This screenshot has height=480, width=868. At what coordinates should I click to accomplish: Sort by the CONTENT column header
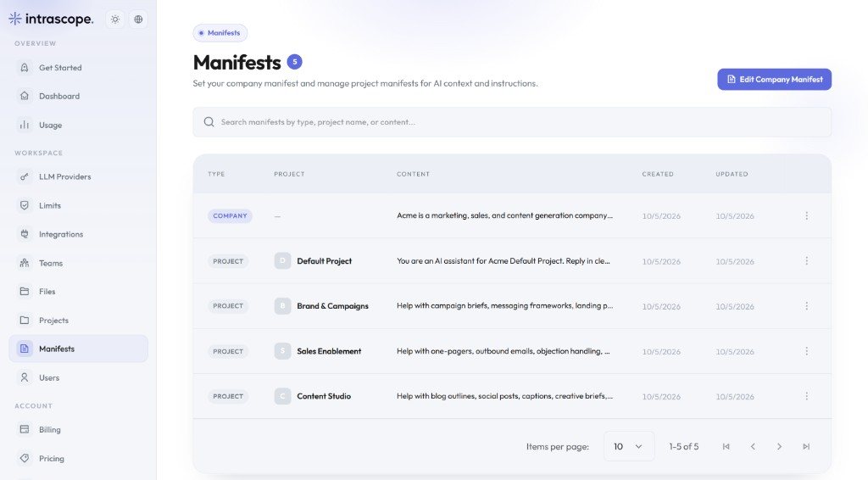[x=413, y=174]
